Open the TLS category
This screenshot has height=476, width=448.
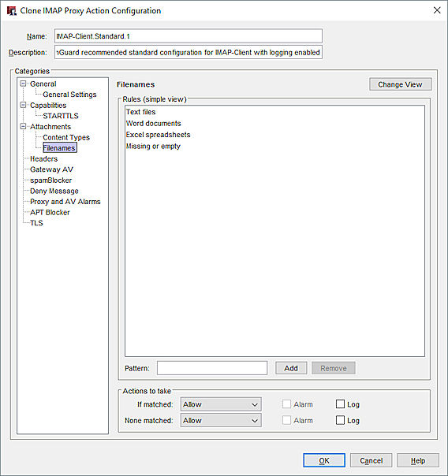click(x=36, y=223)
